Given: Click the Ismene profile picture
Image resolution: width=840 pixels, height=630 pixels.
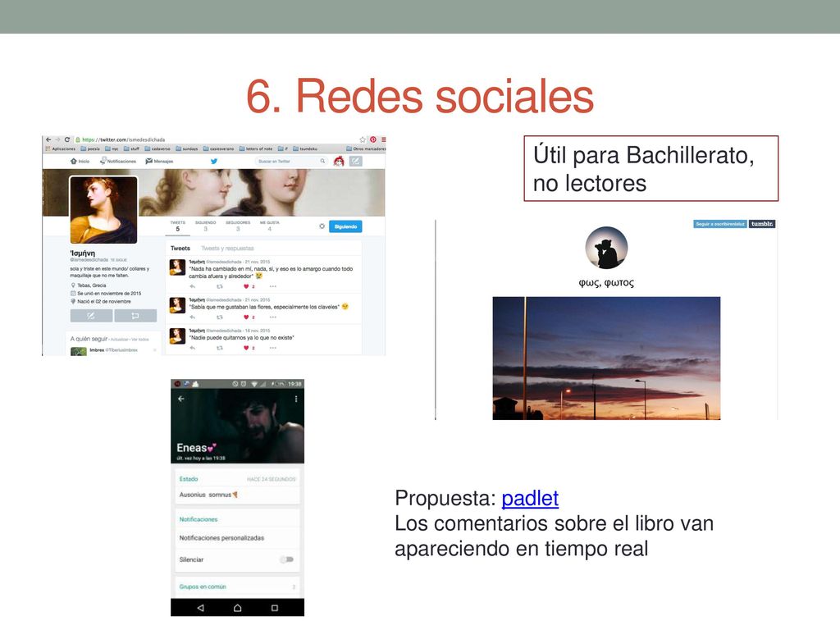Looking at the screenshot, I should click(103, 210).
